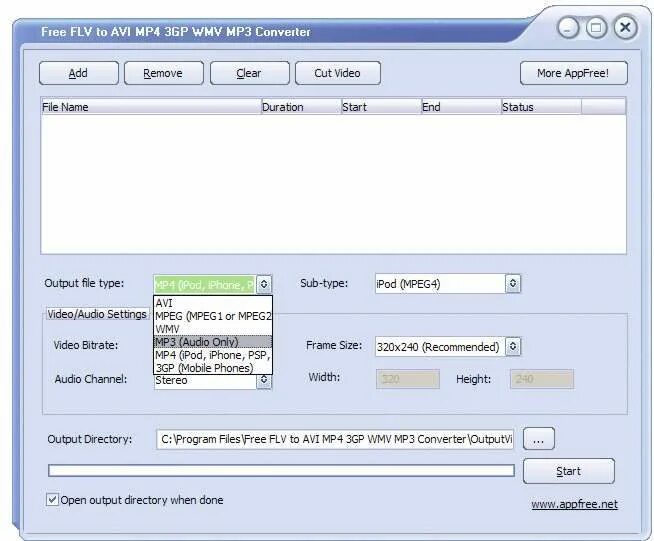Screen dimensions: 654x541
Task: Open the Frame Size dropdown arrow
Action: tap(513, 346)
